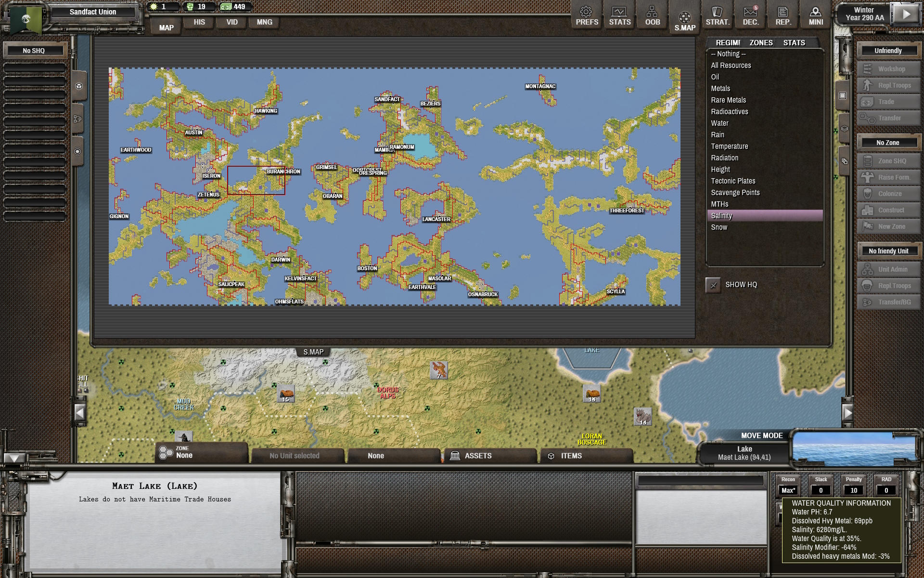Open the OOB order of battle chart
Screen dimensions: 924x578
point(652,14)
